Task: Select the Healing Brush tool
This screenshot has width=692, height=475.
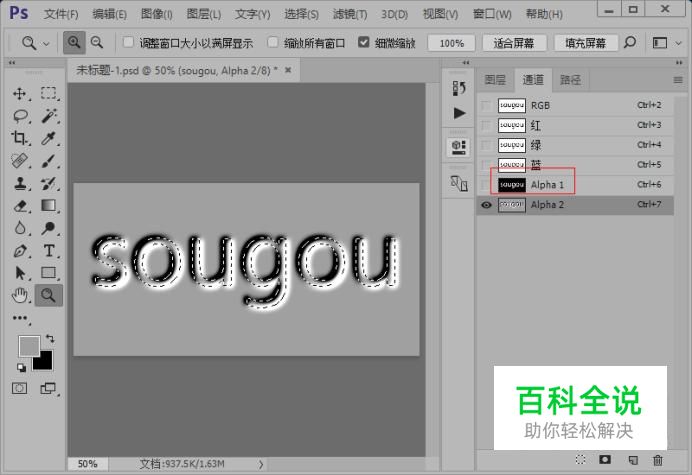Action: [19, 161]
